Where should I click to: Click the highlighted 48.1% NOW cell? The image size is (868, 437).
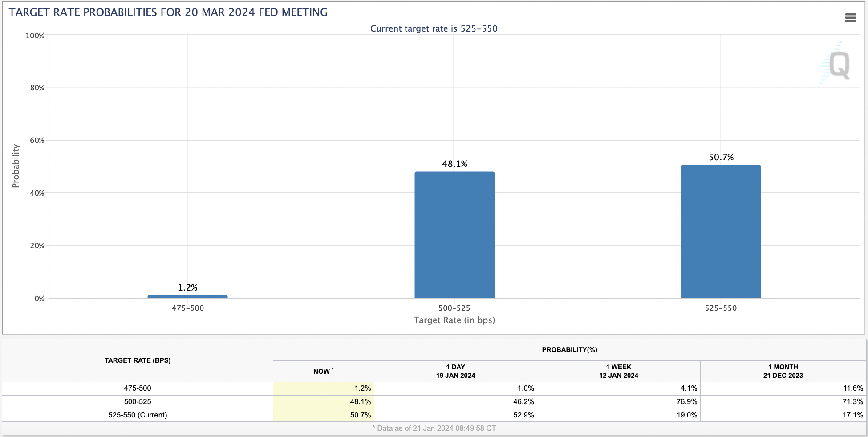[323, 401]
